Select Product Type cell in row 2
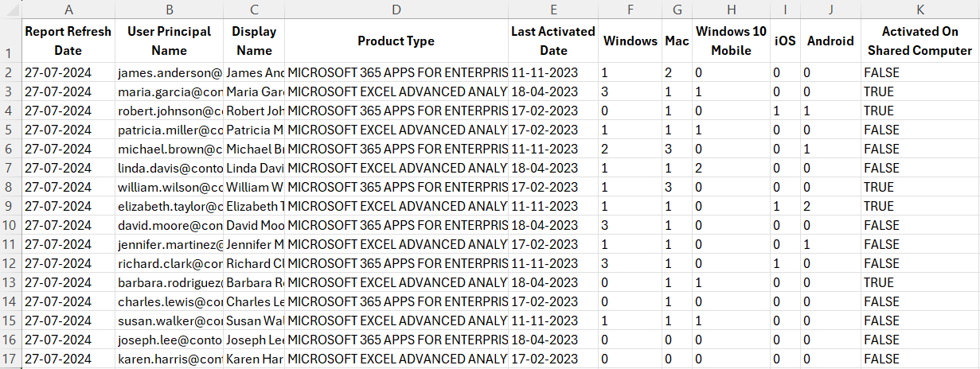 396,72
